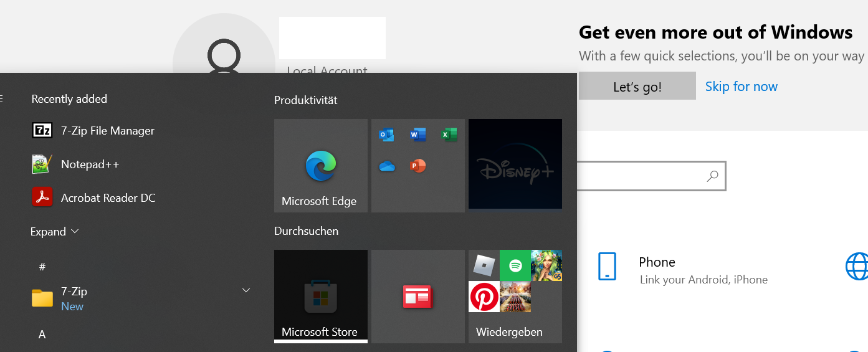Expand the Recently added list
Image resolution: width=868 pixels, height=352 pixels.
[x=55, y=232]
